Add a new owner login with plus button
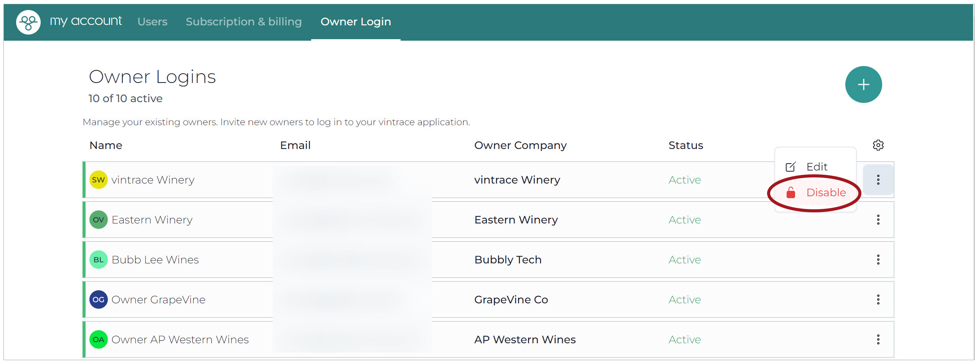The image size is (980, 364). 863,84
